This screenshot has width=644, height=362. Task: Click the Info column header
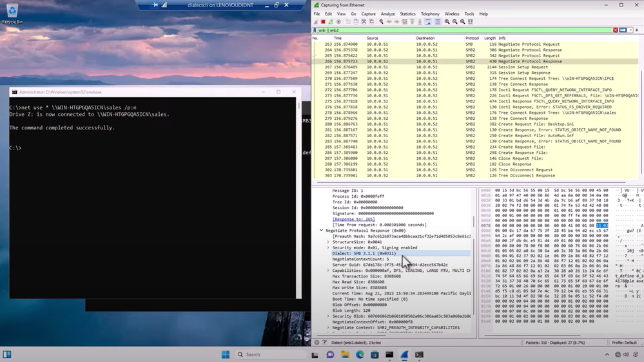502,38
